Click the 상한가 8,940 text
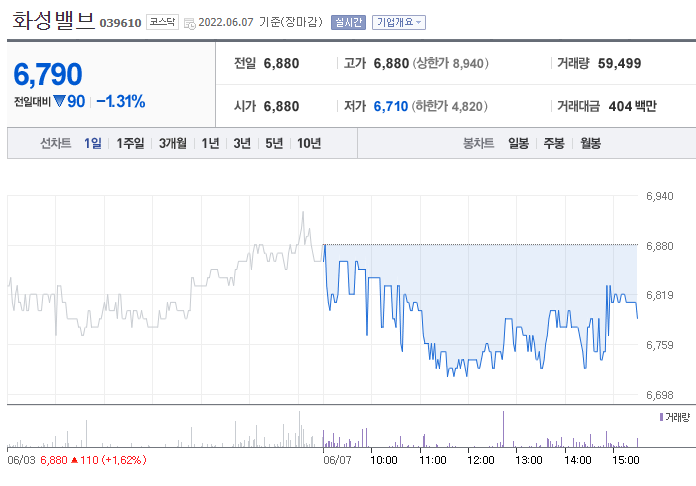The height and width of the screenshot is (486, 696). click(451, 63)
